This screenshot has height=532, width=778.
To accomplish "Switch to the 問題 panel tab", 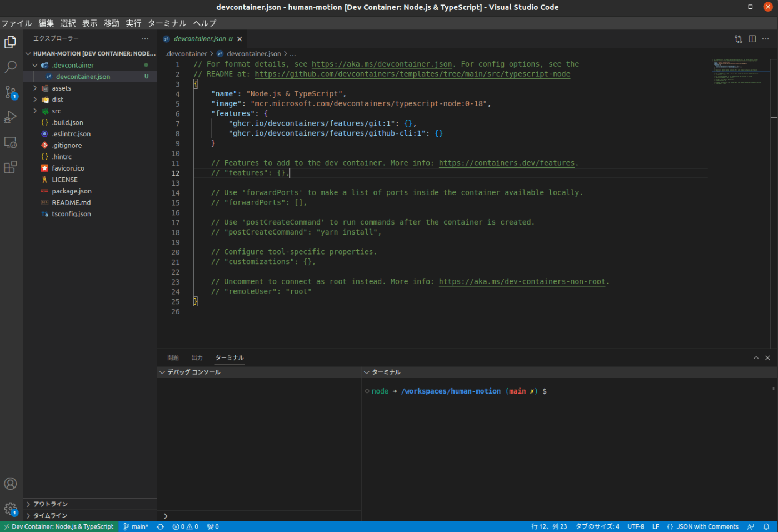I will click(x=173, y=358).
